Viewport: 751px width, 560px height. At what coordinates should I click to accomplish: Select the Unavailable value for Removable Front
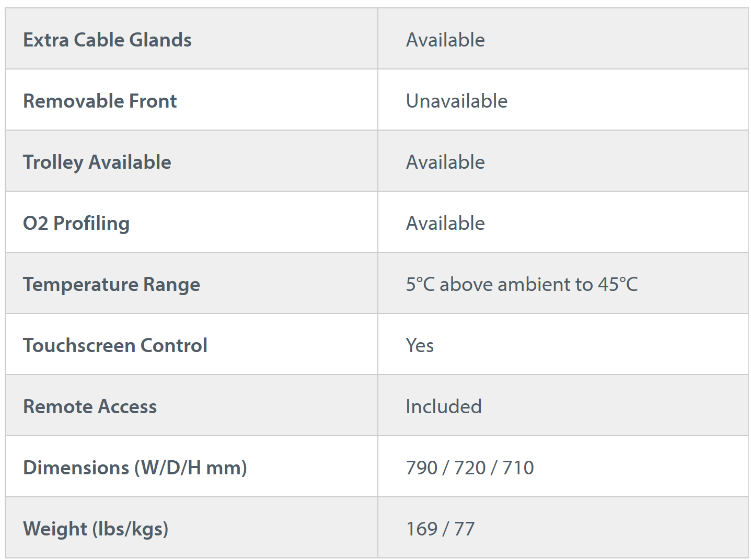456,101
